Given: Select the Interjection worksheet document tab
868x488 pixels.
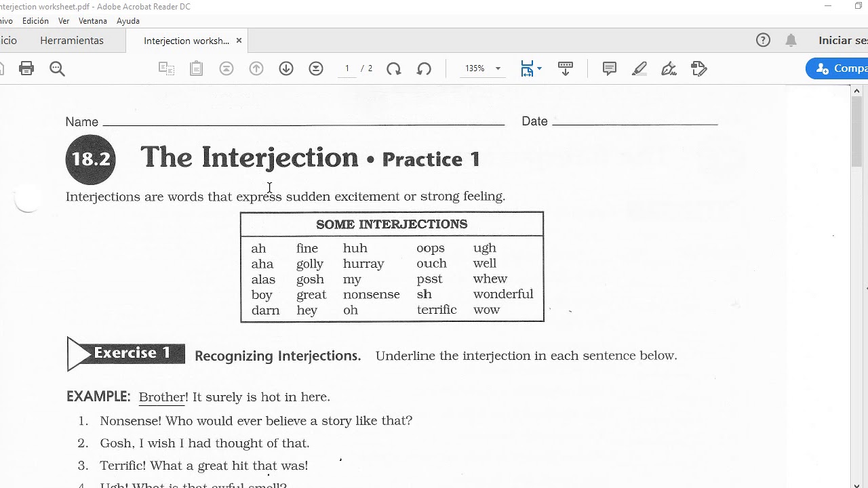Looking at the screenshot, I should tap(186, 41).
